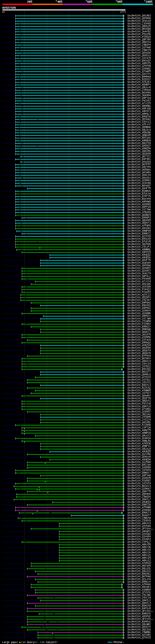This screenshot has height=644, width=155.
Task: Click the text UniRef100_B4FQJ8
Action: pos(139,608)
